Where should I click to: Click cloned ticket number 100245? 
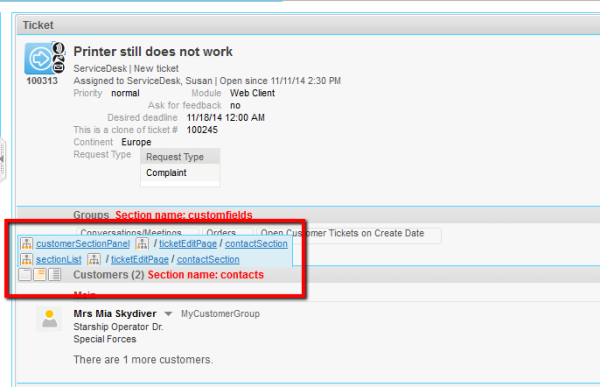pos(202,130)
